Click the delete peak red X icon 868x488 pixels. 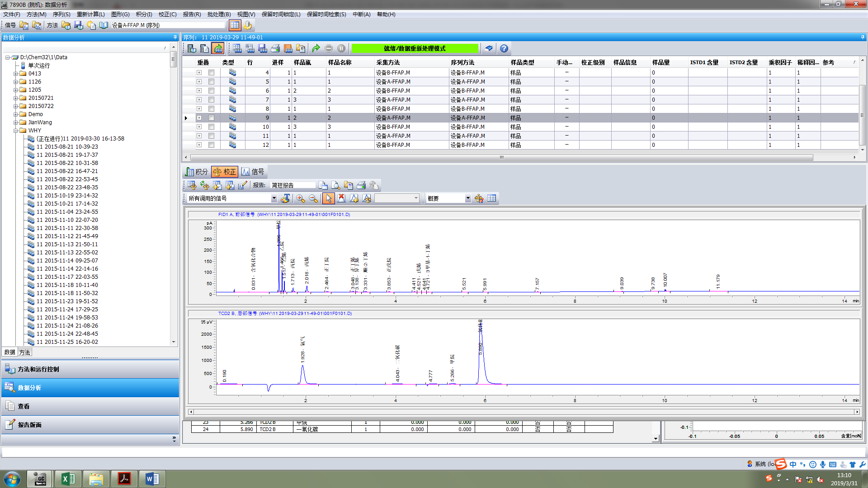click(x=341, y=198)
